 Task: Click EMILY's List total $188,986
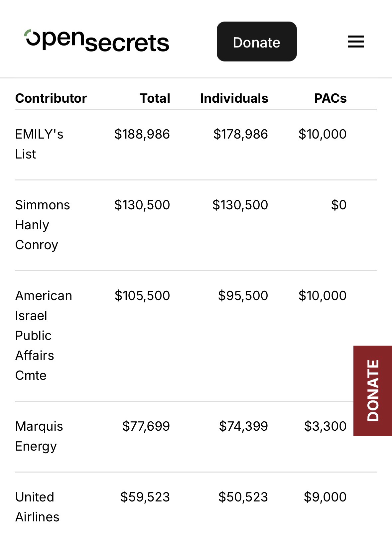(x=142, y=134)
